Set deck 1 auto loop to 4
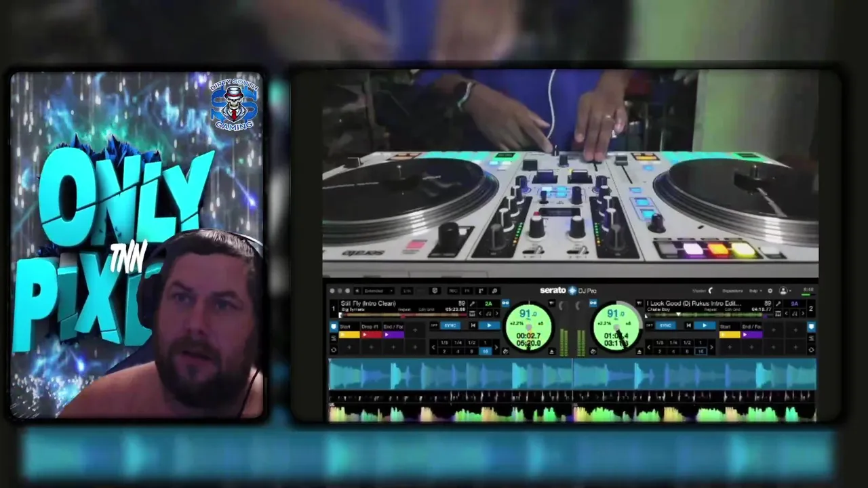Viewport: 868px width, 488px height. point(458,351)
